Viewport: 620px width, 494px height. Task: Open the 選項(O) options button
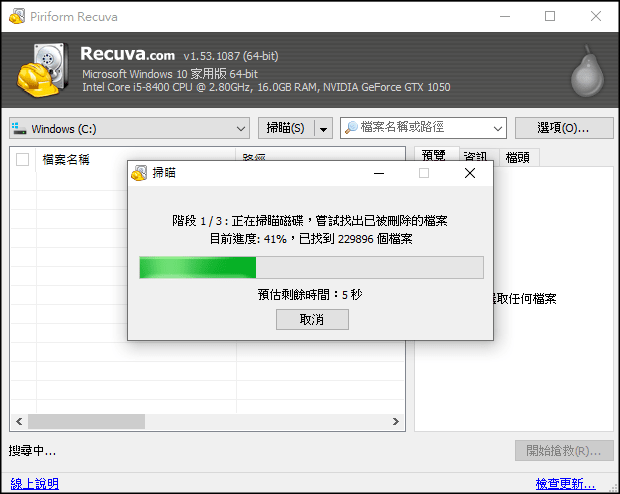click(x=564, y=128)
